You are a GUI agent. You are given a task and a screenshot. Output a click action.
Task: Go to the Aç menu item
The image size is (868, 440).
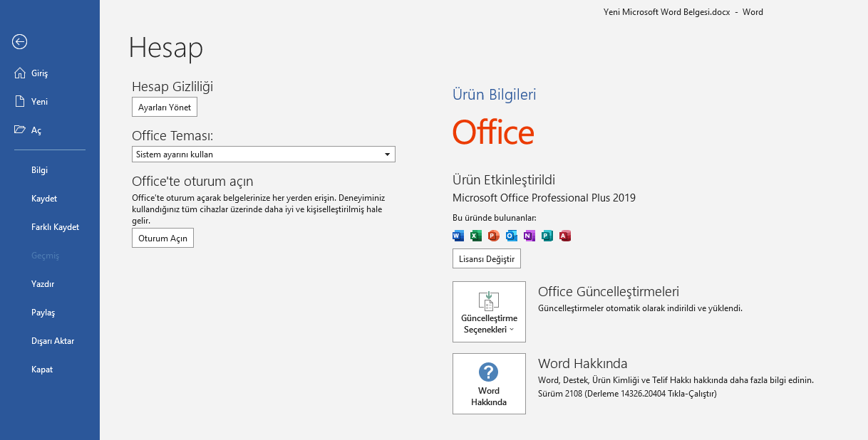(x=36, y=130)
